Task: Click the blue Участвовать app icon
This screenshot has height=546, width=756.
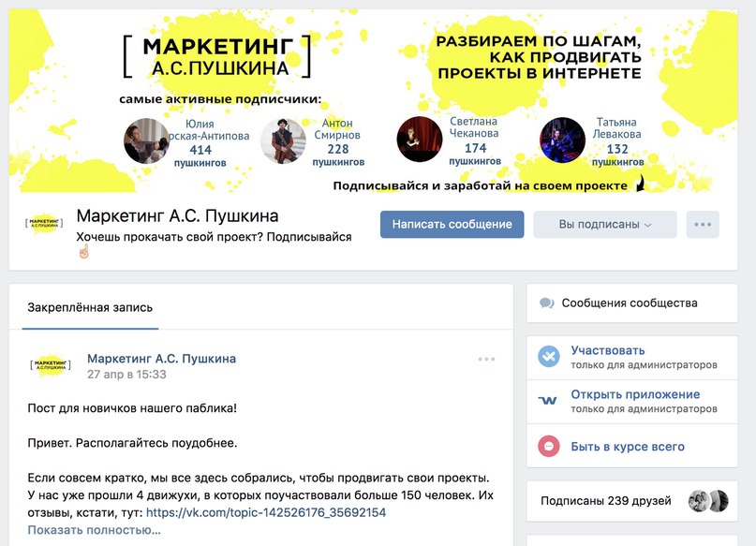Action: coord(549,357)
